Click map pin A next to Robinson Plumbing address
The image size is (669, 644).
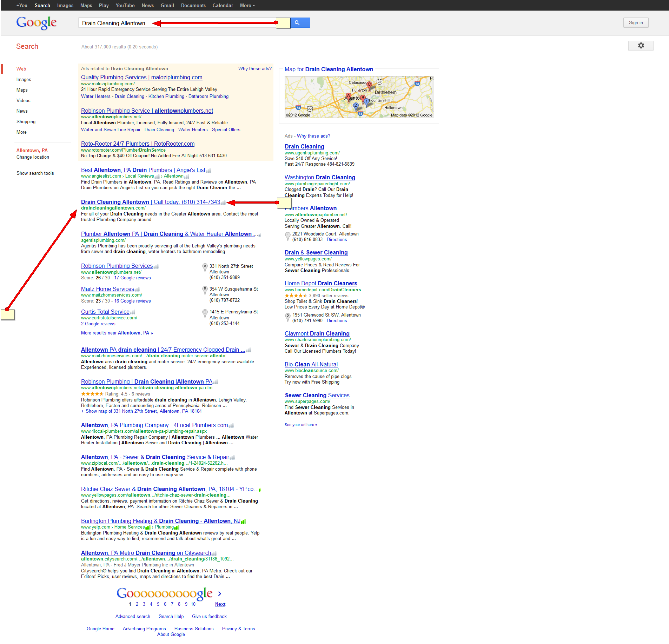(205, 267)
